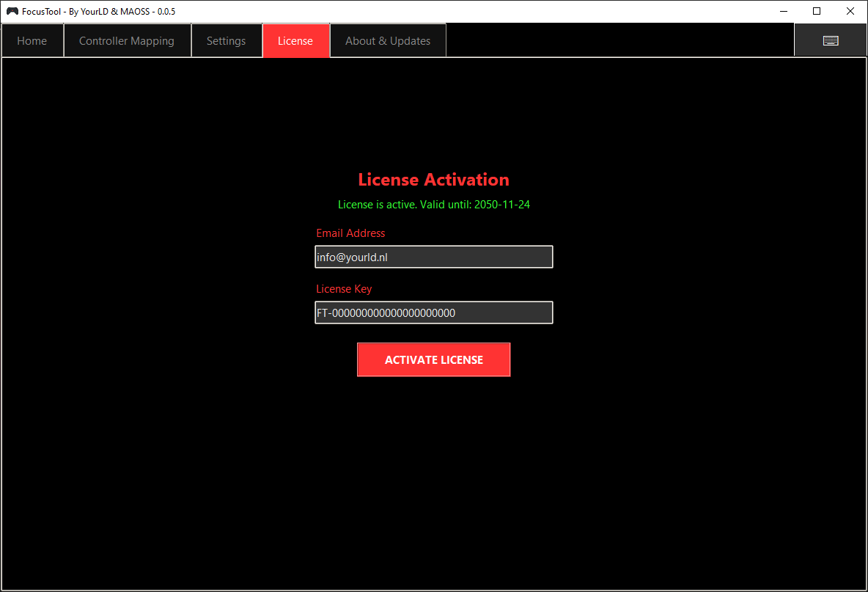Switch to the Controller Mapping tab
This screenshot has height=592, width=868.
point(127,40)
